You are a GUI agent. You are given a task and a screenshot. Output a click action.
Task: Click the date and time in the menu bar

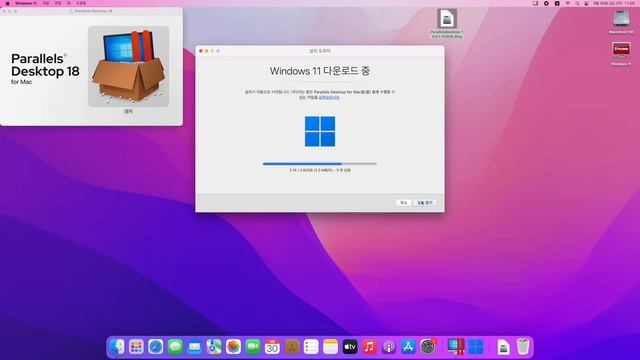coord(614,3)
